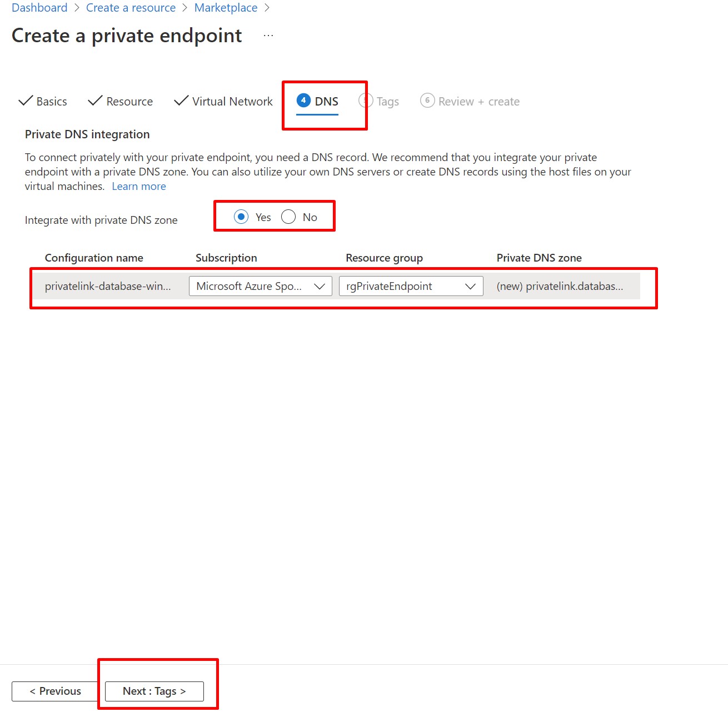Image resolution: width=728 pixels, height=712 pixels.
Task: Navigate to Dashboard in the breadcrumb
Action: pyautogui.click(x=39, y=8)
